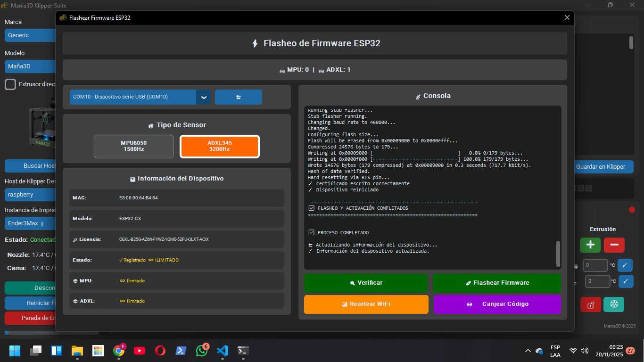
Task: Open the Ender3Max printer instance dropdown
Action: 31,223
